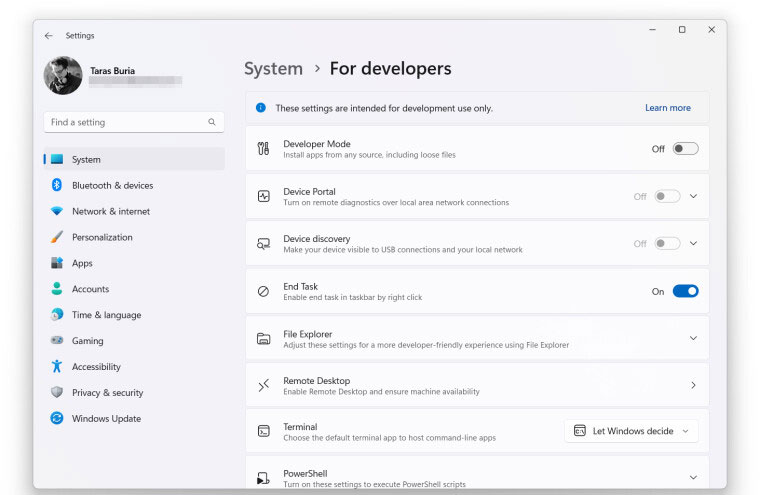The width and height of the screenshot is (760, 495).
Task: Click the Network wifi icon in sidebar
Action: (x=57, y=211)
